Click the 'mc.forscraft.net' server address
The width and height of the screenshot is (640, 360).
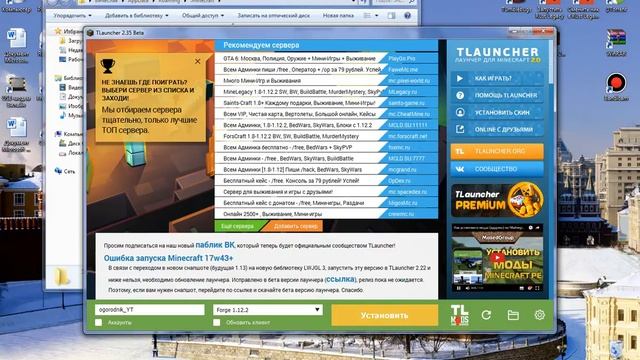(408, 136)
